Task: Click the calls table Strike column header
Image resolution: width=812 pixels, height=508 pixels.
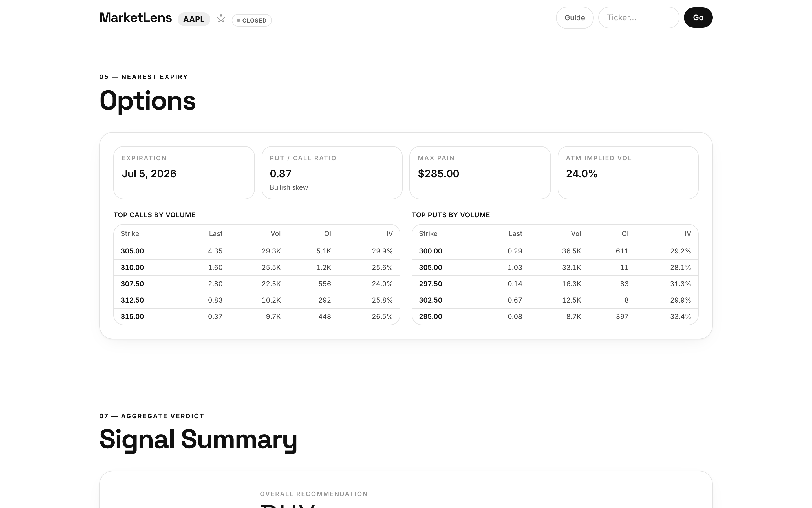Action: [x=130, y=233]
